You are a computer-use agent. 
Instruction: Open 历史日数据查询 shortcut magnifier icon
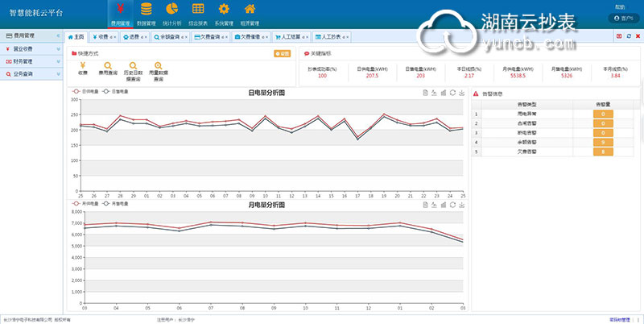click(x=132, y=66)
